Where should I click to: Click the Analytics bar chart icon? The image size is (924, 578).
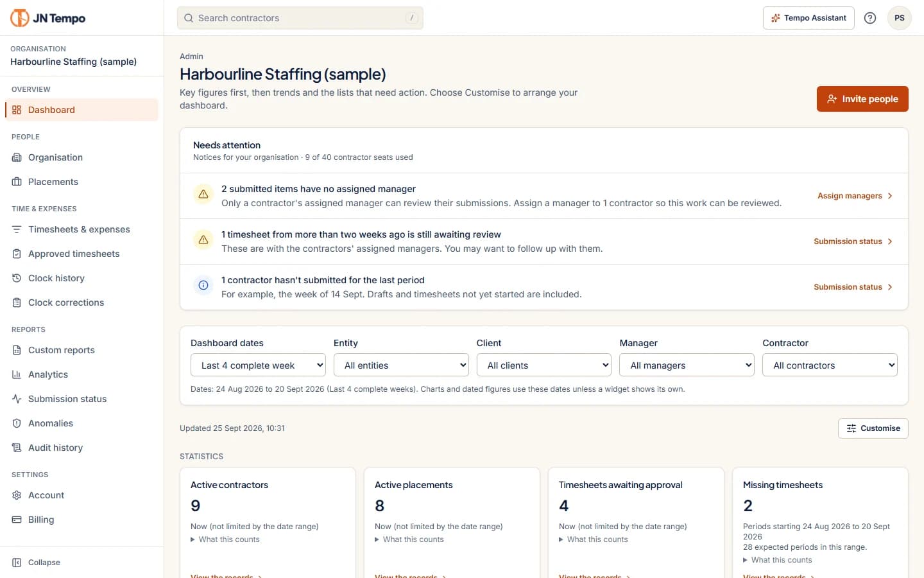(x=17, y=374)
